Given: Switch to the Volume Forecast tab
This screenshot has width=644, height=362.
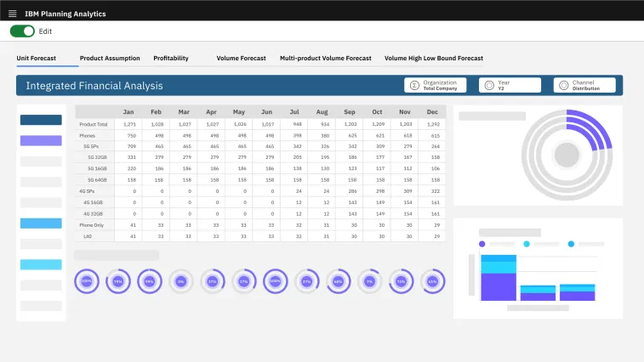Looking at the screenshot, I should (x=241, y=59).
